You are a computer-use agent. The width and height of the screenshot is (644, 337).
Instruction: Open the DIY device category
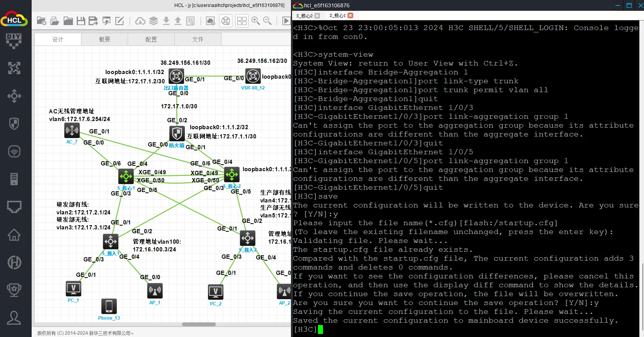pyautogui.click(x=14, y=41)
